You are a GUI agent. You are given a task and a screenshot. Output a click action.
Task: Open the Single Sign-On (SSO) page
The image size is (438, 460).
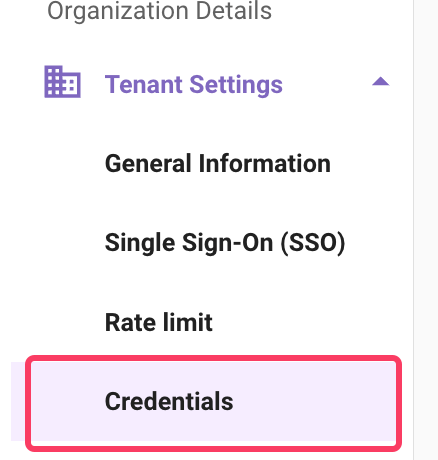pos(225,243)
